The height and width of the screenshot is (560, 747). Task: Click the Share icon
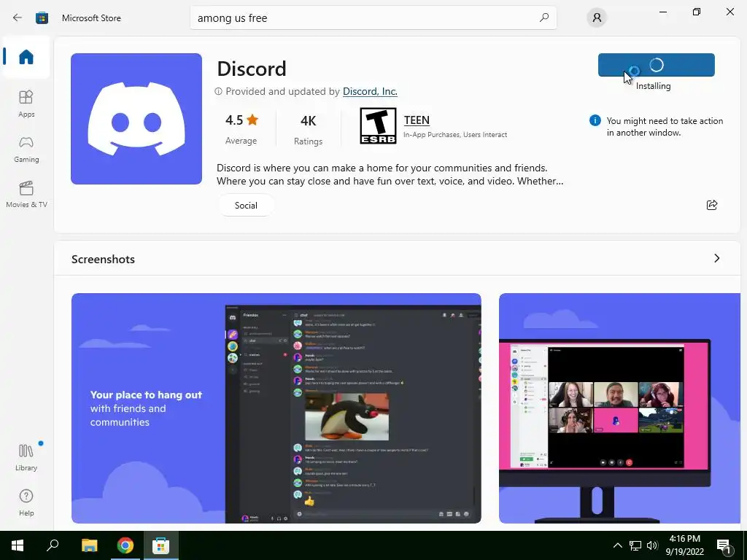[712, 205]
